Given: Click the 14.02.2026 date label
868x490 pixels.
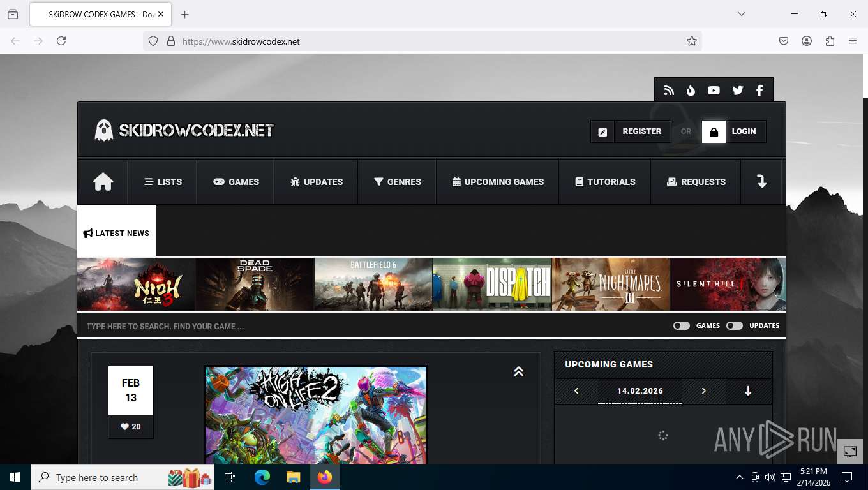Looking at the screenshot, I should pos(640,391).
